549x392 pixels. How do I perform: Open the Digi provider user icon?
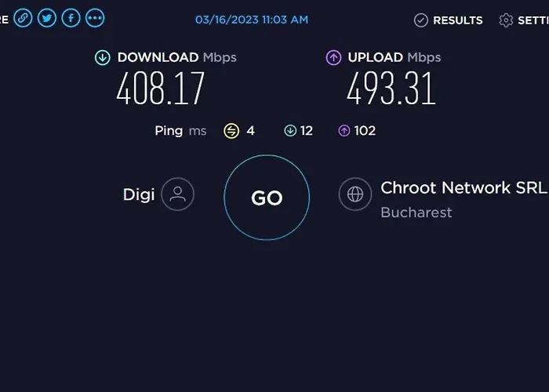click(x=178, y=194)
